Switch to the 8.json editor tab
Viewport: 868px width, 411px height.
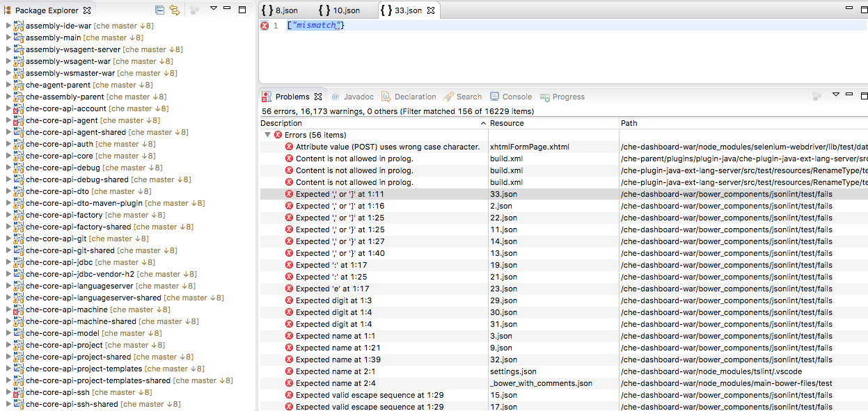tap(280, 10)
